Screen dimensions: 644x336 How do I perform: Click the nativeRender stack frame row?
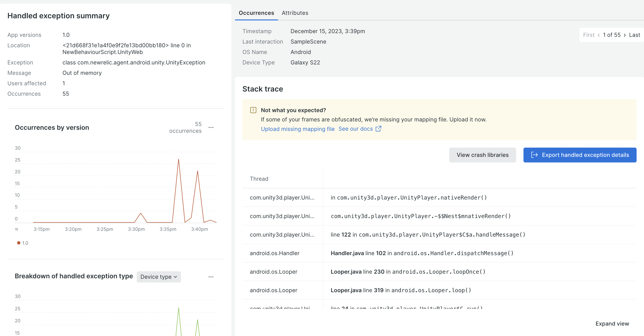click(409, 197)
